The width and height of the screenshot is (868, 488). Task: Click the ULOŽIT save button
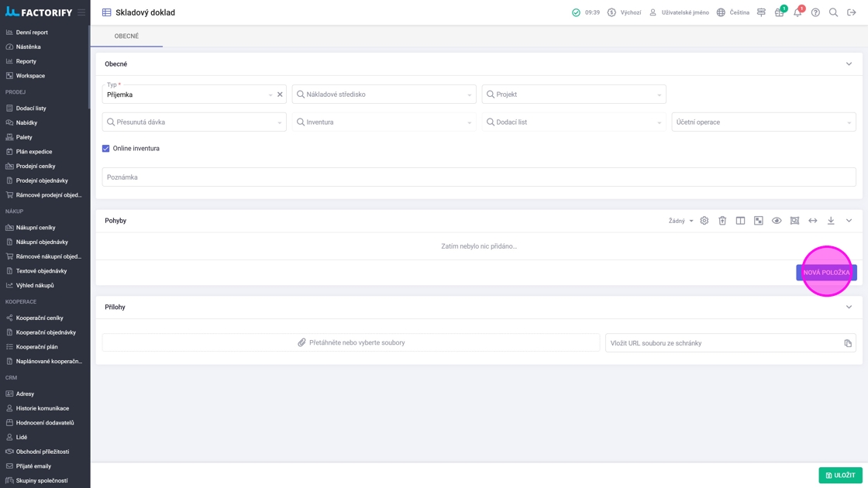click(x=840, y=475)
